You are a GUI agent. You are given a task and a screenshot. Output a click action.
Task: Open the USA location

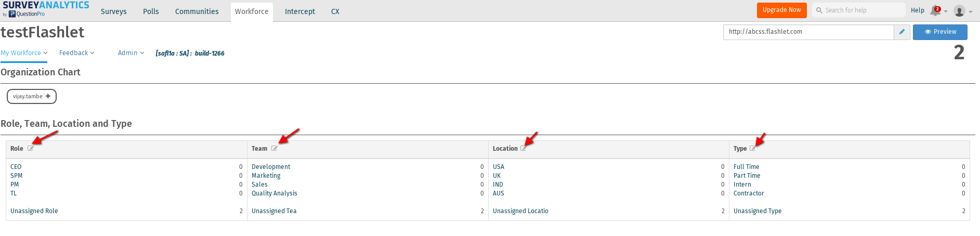(499, 167)
